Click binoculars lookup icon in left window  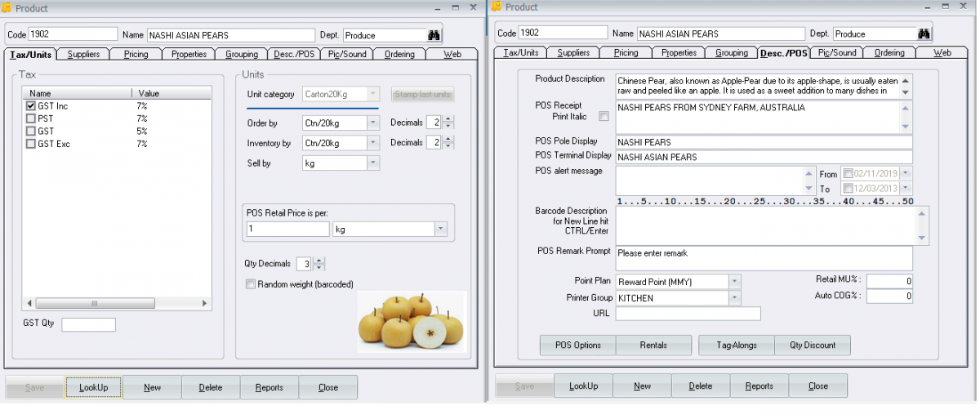tap(434, 35)
